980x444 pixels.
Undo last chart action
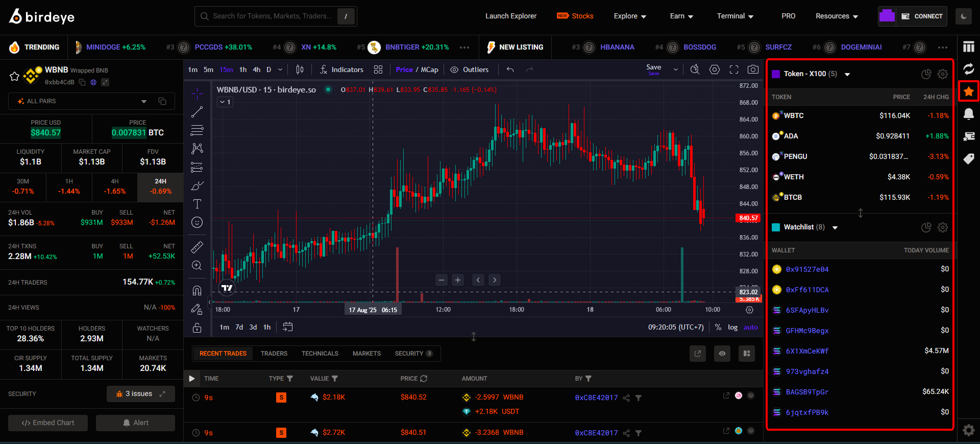(x=510, y=69)
